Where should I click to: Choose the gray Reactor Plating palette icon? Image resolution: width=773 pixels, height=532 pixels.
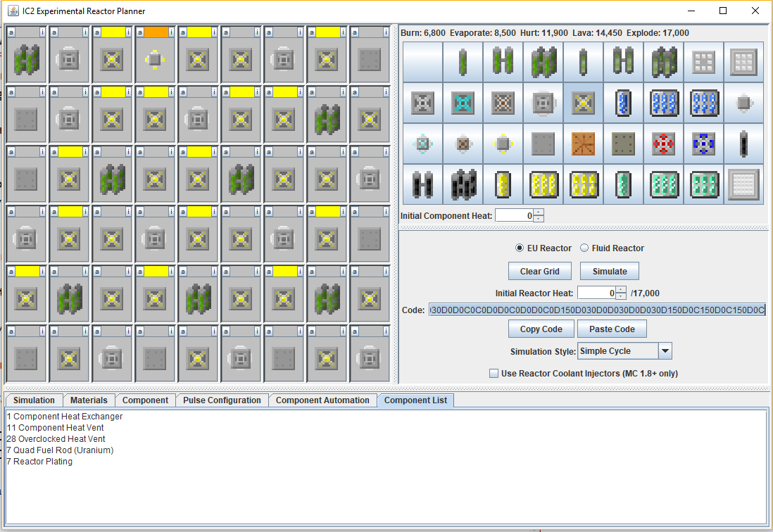[x=543, y=144]
